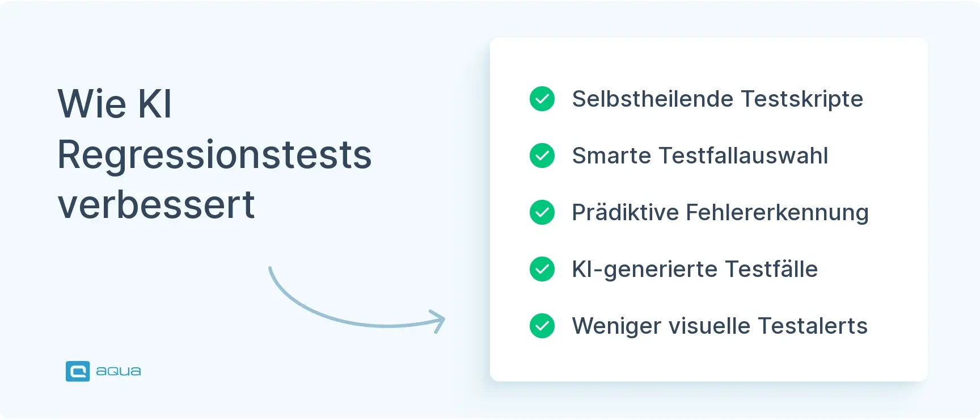
Task: Click the aqua wordmark text
Action: click(119, 371)
